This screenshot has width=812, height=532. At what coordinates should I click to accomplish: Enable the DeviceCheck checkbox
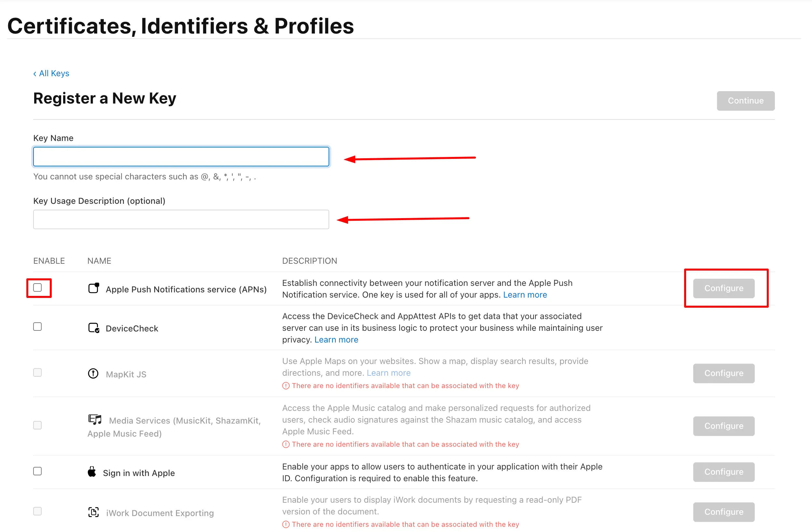coord(37,327)
